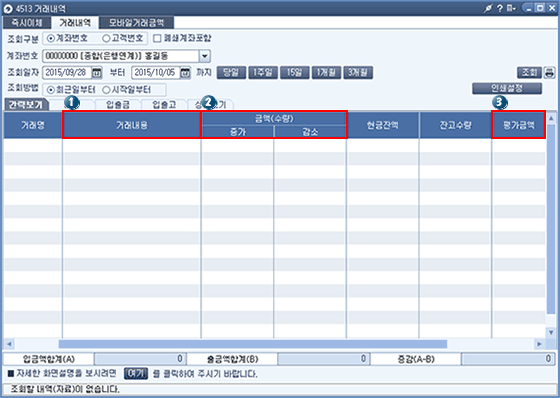Screen dimensions: 560x398
Task: Click the 여기 link for screen description
Action: click(136, 374)
